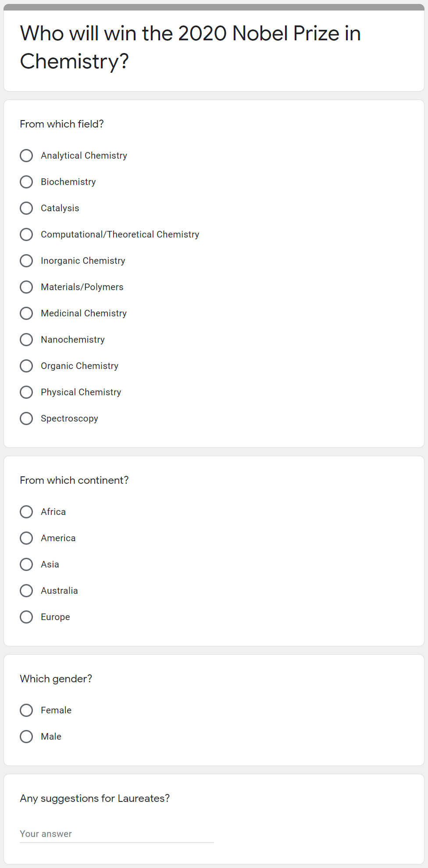This screenshot has height=868, width=428.
Task: Click the Nobel Prize form title
Action: pos(190,47)
